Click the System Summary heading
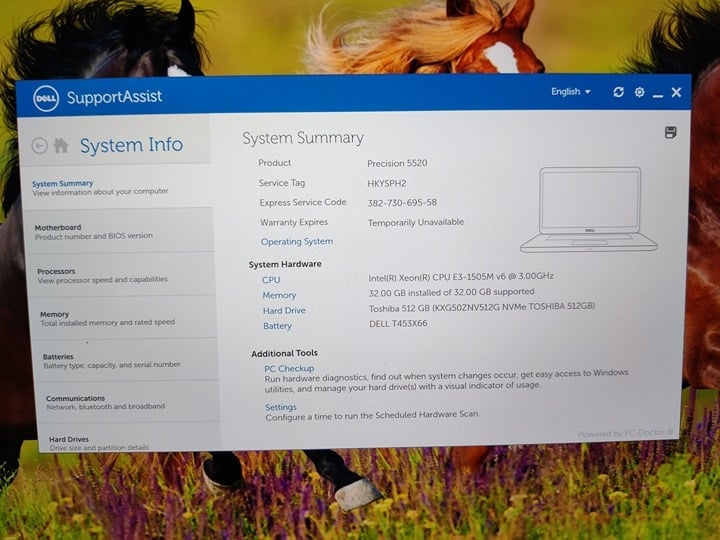 (303, 138)
